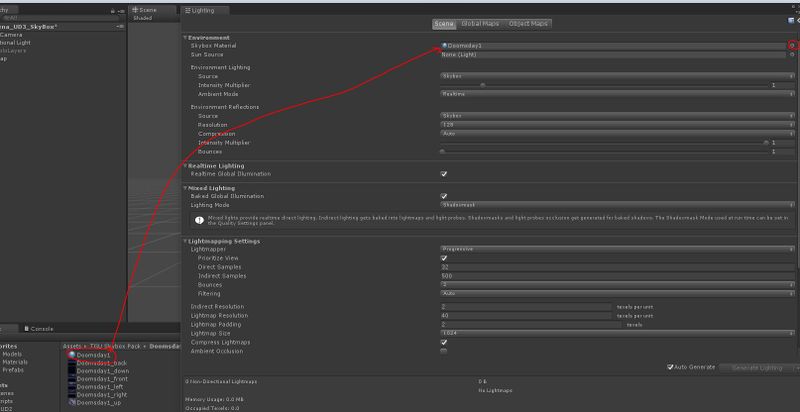This screenshot has width=800, height=412.
Task: Toggle Realtime Global Illumination checkbox
Action: tap(444, 174)
